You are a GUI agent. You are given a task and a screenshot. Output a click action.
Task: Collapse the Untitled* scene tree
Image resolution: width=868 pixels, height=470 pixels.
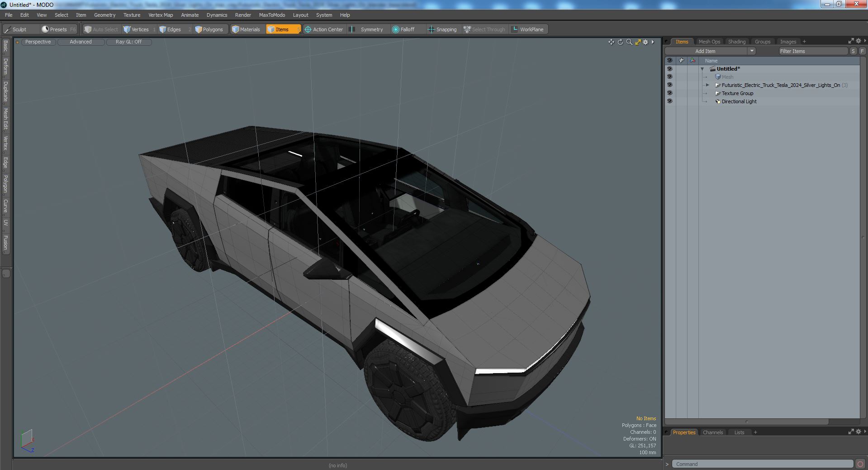pos(702,69)
